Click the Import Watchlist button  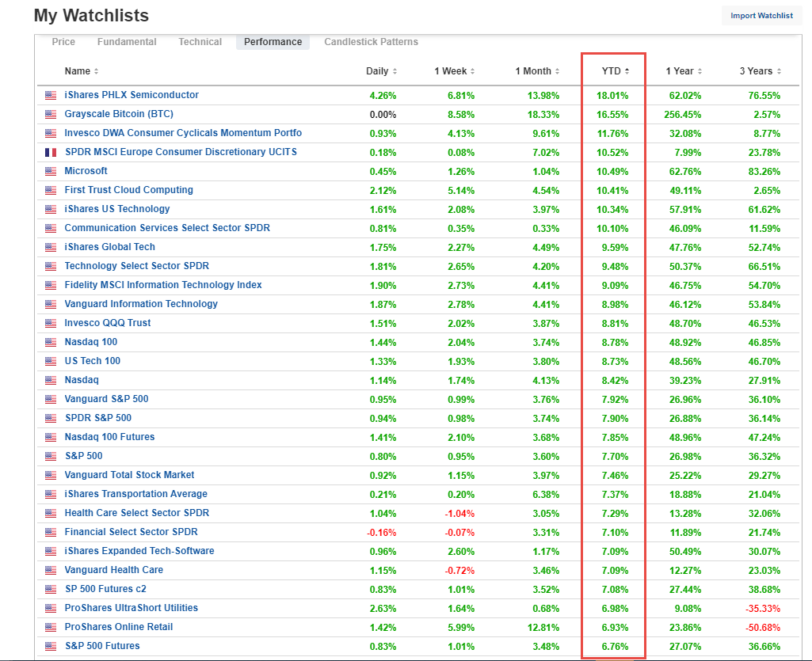tap(761, 16)
